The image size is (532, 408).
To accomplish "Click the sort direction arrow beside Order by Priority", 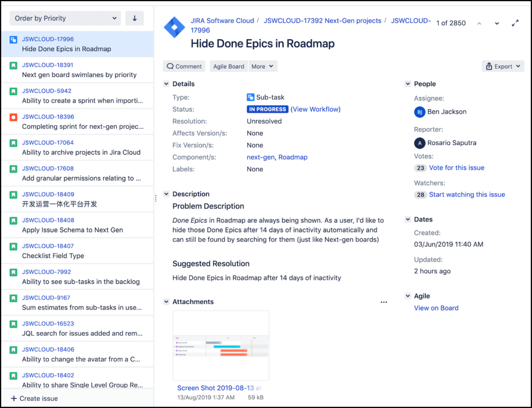I will 134,18.
